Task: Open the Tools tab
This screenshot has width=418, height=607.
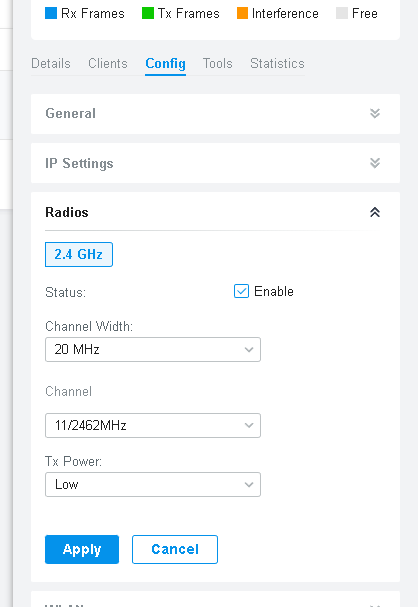Action: point(218,63)
